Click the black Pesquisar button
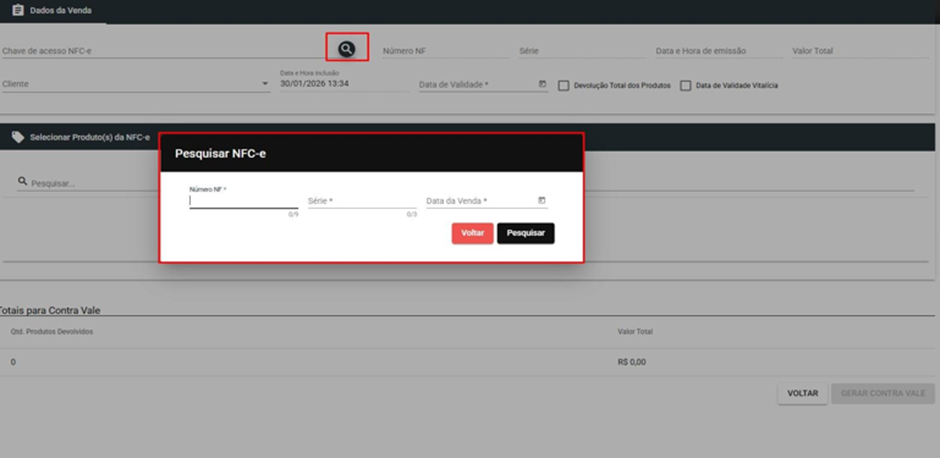The image size is (940, 458). [x=526, y=233]
